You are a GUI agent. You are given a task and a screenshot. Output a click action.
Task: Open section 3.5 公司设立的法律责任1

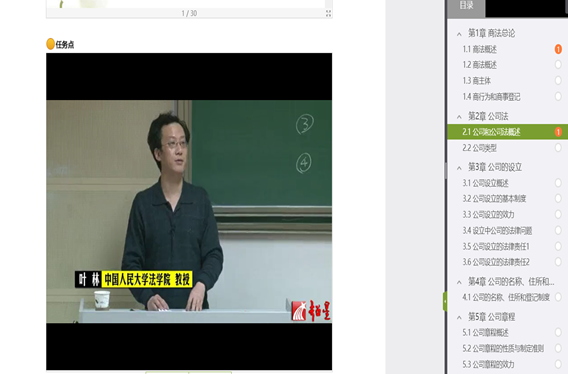[496, 246]
